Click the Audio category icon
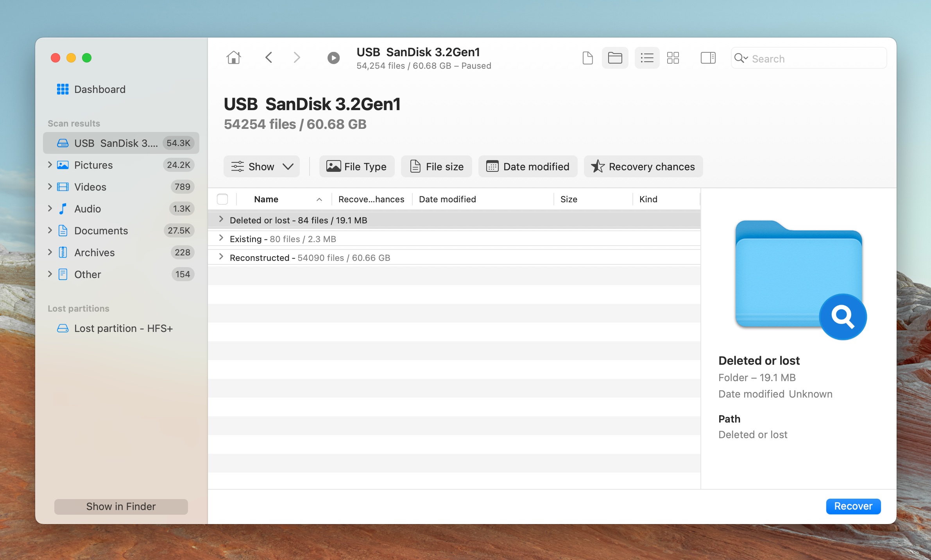 click(63, 209)
